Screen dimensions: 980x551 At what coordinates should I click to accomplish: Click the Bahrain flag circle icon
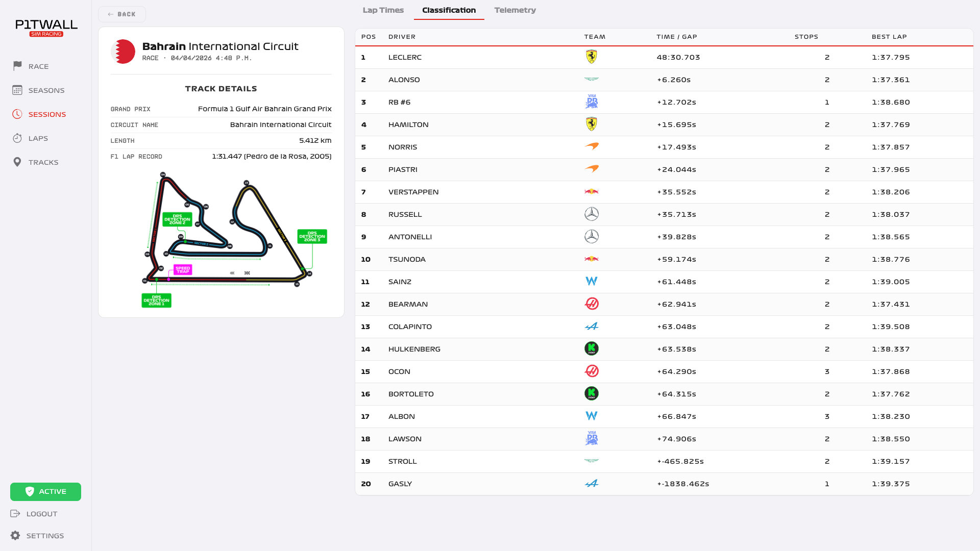[123, 52]
